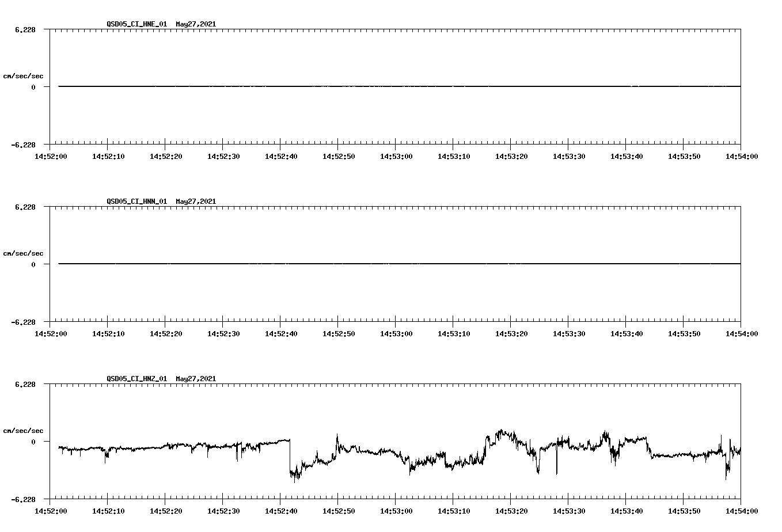Screen dimensions: 782x532
Task: Click the May27,2021 date beside HNE channel
Action: (x=195, y=25)
